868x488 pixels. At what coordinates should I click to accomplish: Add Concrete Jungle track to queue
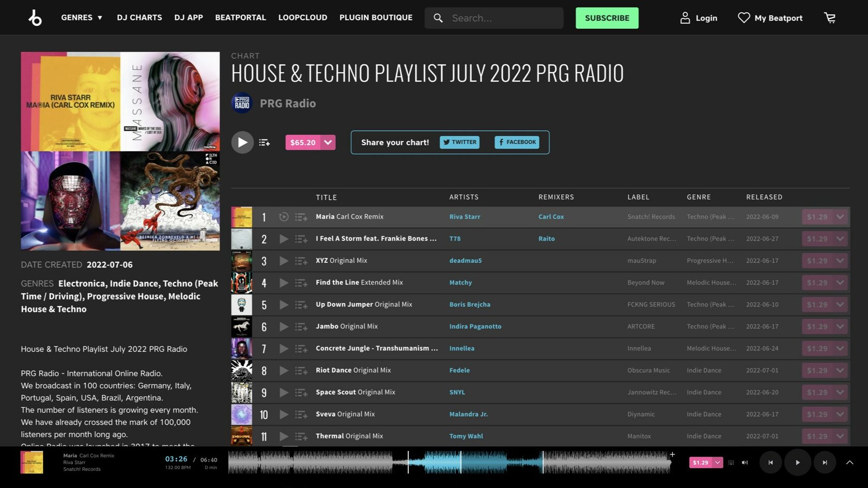301,349
